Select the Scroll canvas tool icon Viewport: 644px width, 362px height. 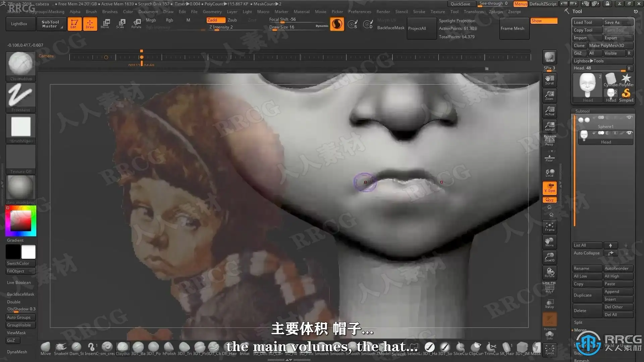pos(549,80)
